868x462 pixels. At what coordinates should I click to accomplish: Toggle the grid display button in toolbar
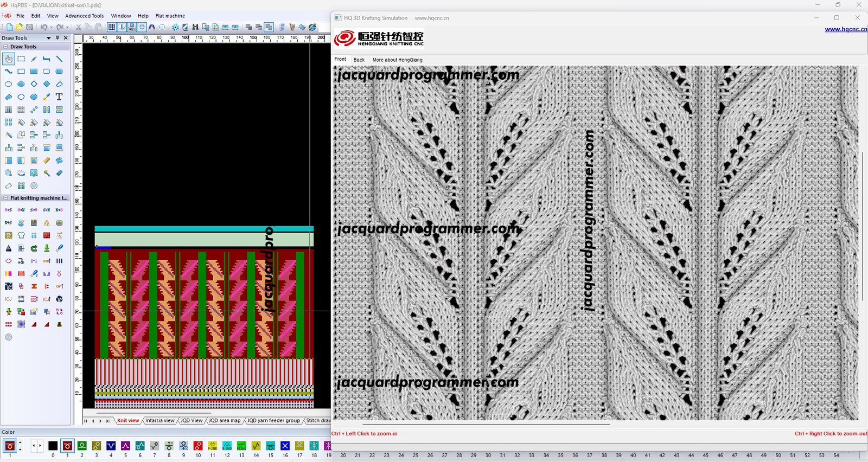[112, 27]
